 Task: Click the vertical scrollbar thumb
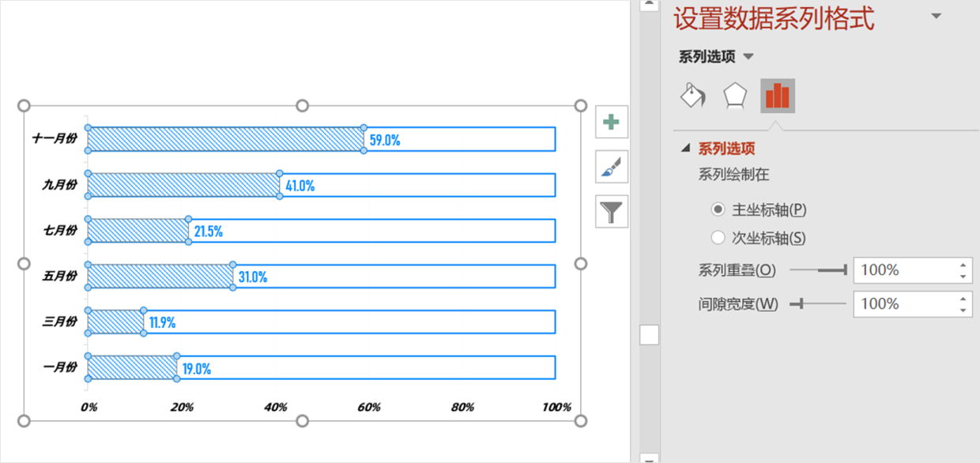[649, 334]
